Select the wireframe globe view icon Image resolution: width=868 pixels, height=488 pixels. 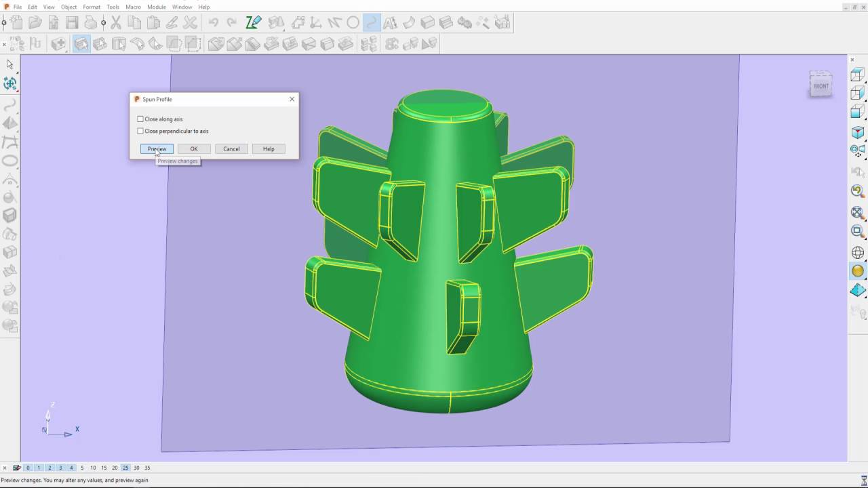(x=858, y=253)
